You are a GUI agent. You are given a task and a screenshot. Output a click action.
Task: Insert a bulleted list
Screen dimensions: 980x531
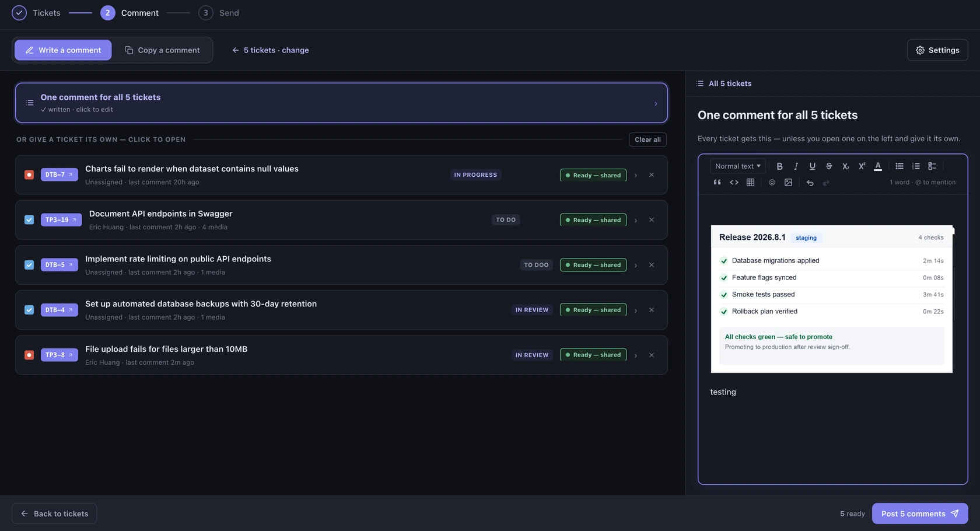pos(900,166)
